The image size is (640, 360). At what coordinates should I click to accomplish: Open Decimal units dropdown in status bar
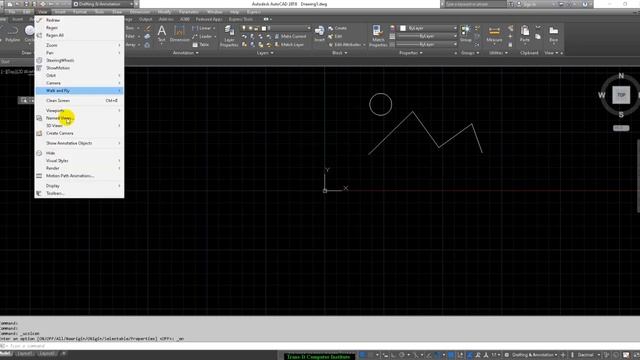[x=588, y=355]
